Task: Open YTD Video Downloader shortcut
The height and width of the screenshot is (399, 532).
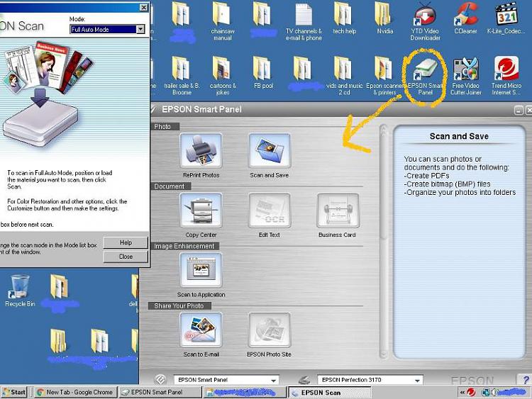Action: click(x=425, y=21)
